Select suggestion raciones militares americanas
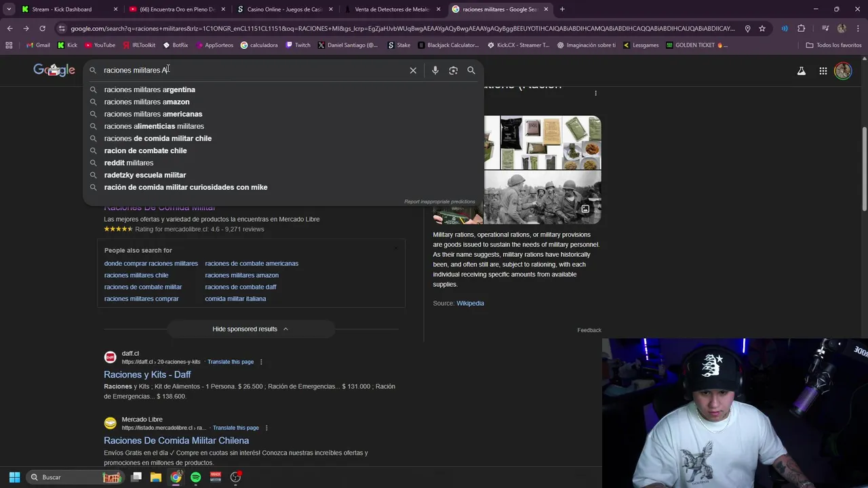 (x=283, y=114)
